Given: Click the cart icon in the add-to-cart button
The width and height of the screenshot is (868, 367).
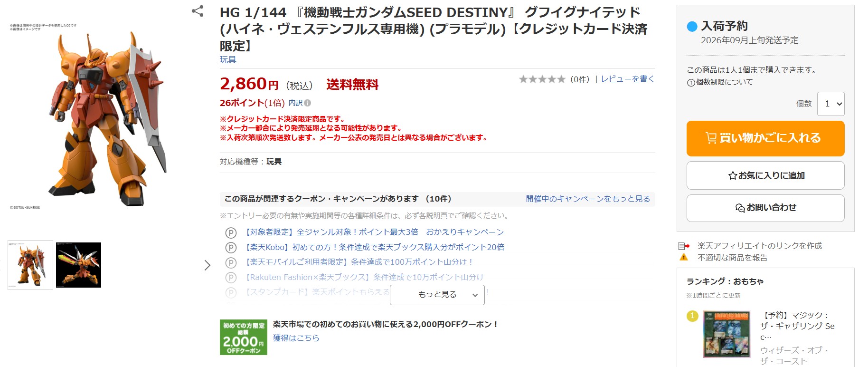Looking at the screenshot, I should click(711, 138).
